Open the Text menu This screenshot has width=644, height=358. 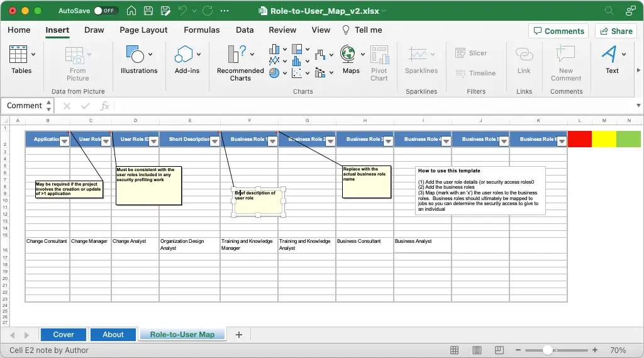[x=613, y=60]
